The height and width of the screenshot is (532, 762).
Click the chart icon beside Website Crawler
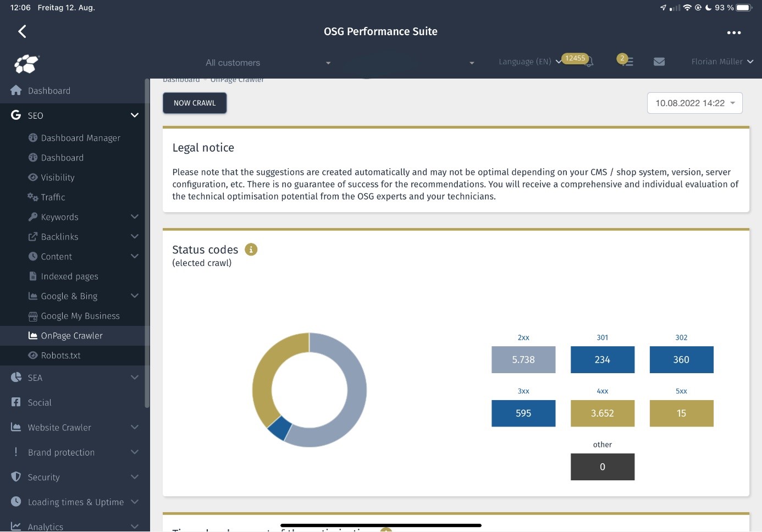point(16,426)
